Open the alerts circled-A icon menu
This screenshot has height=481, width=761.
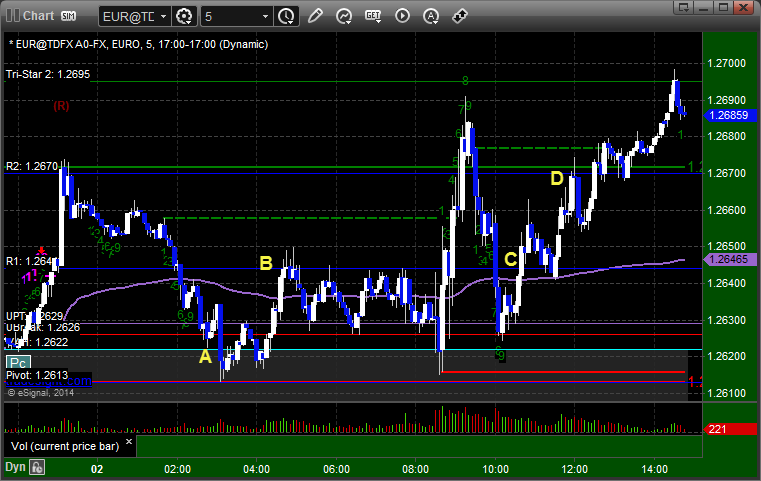click(x=431, y=17)
